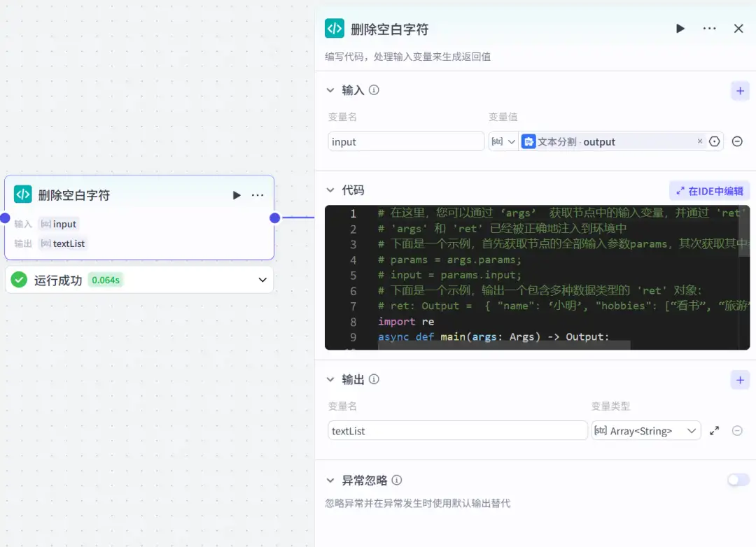Select the 删除空白字符 title in panel
756x547 pixels.
390,29
